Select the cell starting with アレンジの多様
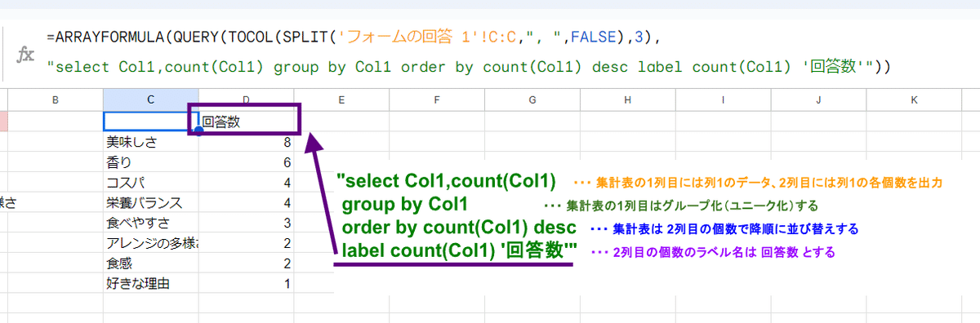This screenshot has width=980, height=323. [151, 244]
